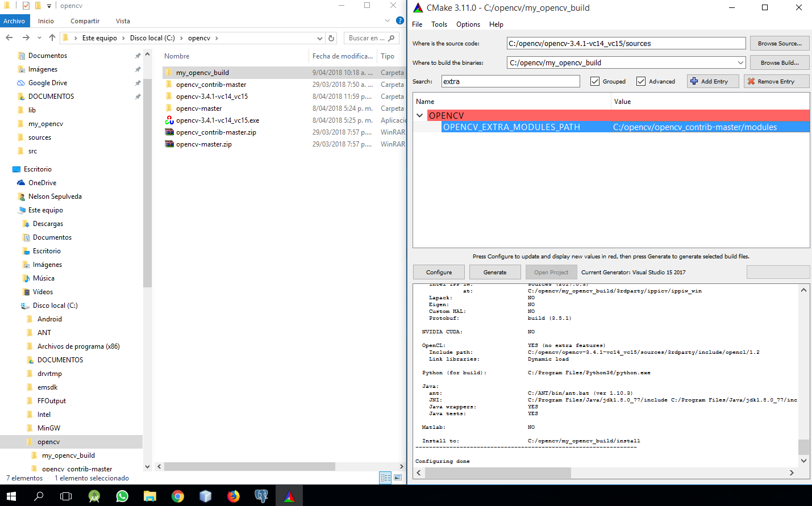The height and width of the screenshot is (506, 812).
Task: Go forward in File Explorer
Action: point(26,37)
